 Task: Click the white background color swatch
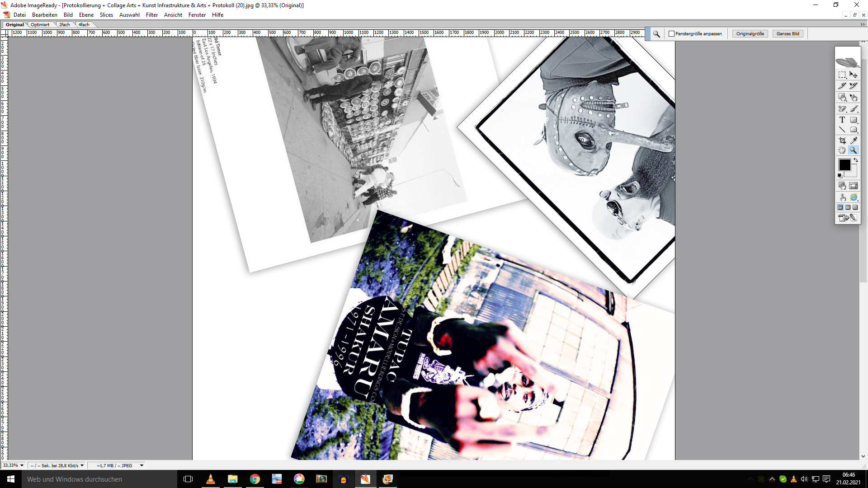click(x=853, y=173)
